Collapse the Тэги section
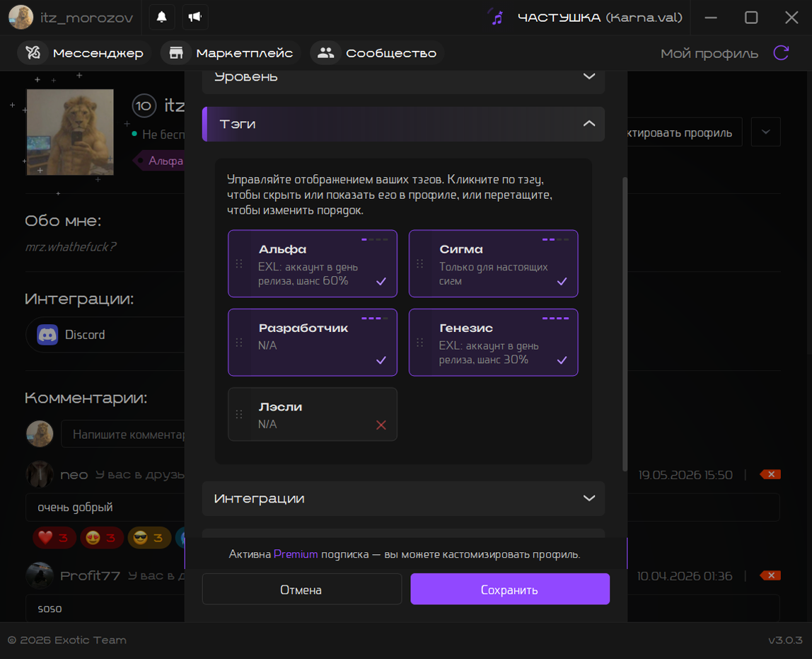812x659 pixels. pos(403,124)
